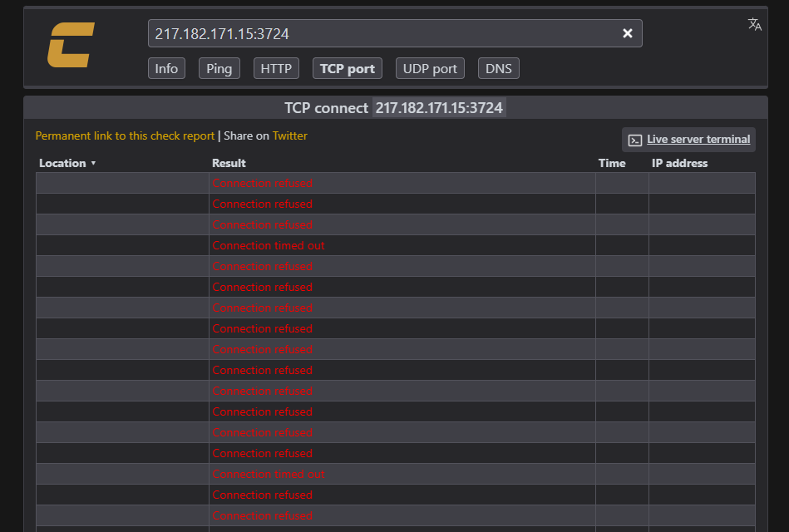Viewport: 789px width, 532px height.
Task: Choose the DNS check
Action: click(x=499, y=68)
